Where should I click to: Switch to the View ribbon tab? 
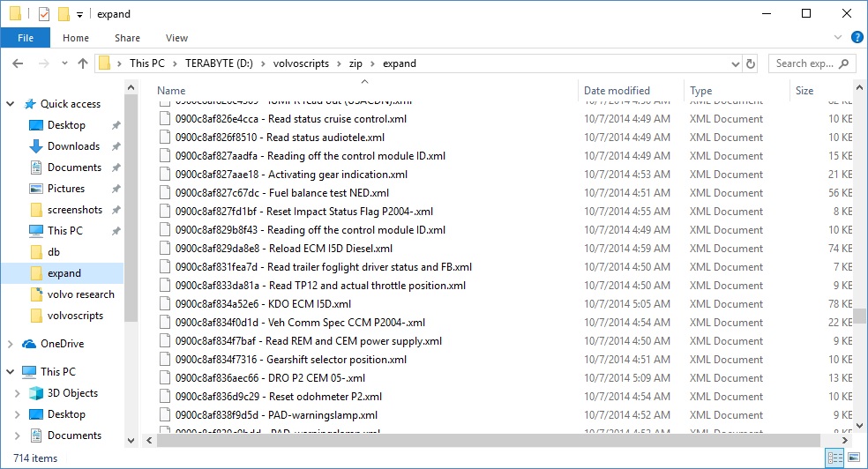(x=176, y=38)
